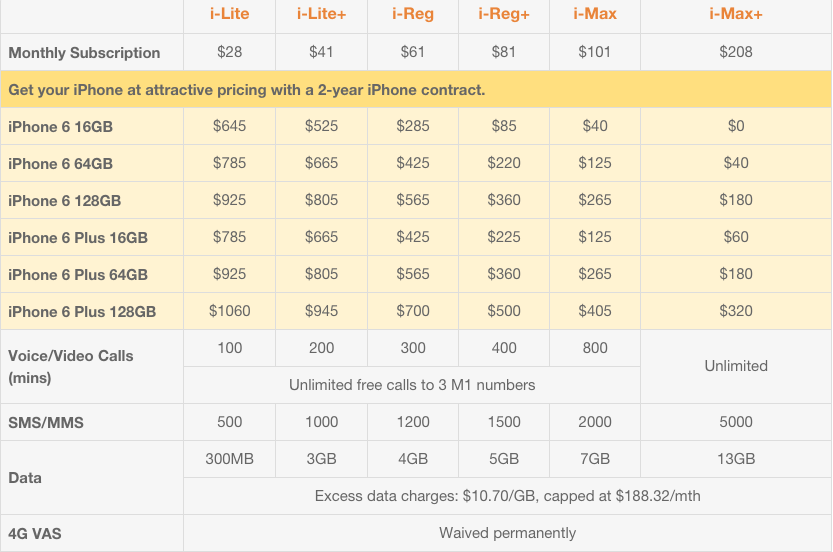Image resolution: width=833 pixels, height=552 pixels.
Task: Select the iPhone 6 16GB row label
Action: (60, 126)
